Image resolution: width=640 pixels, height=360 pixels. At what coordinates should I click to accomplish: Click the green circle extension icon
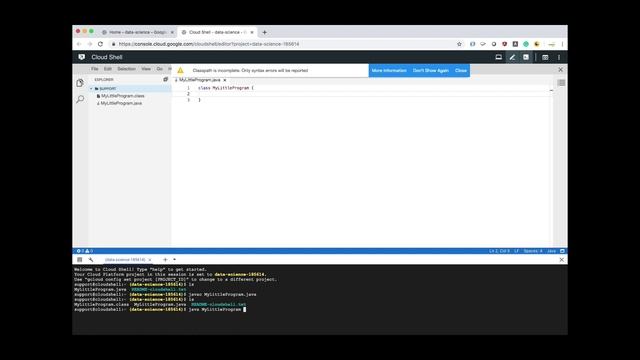526,44
